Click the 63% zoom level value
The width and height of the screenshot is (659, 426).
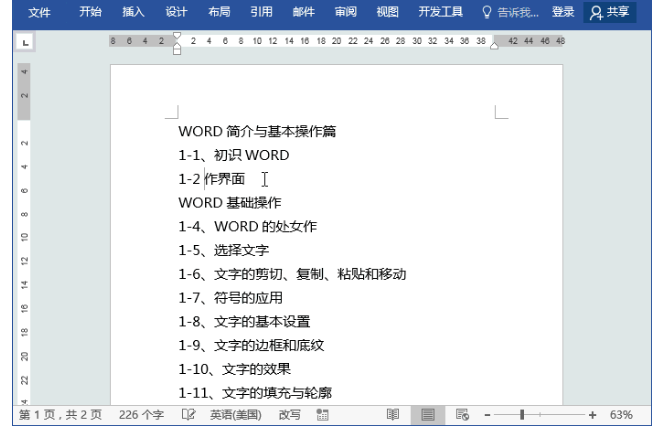621,415
